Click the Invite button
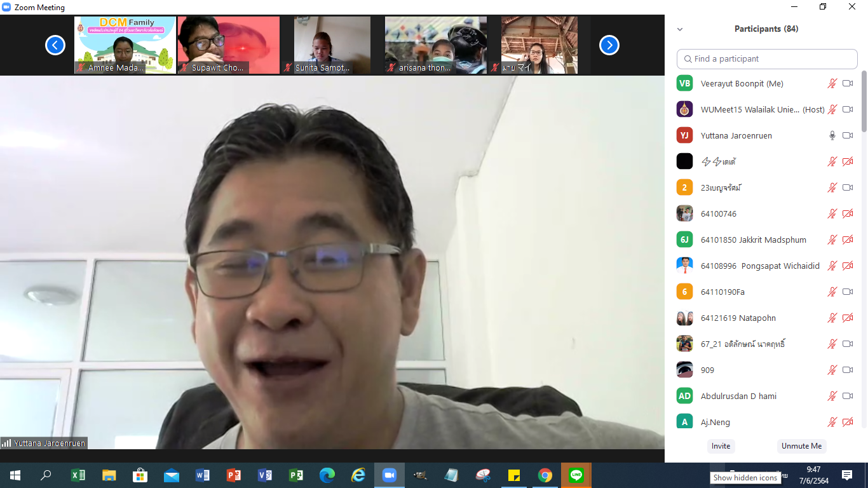Image resolution: width=868 pixels, height=488 pixels. click(x=721, y=446)
